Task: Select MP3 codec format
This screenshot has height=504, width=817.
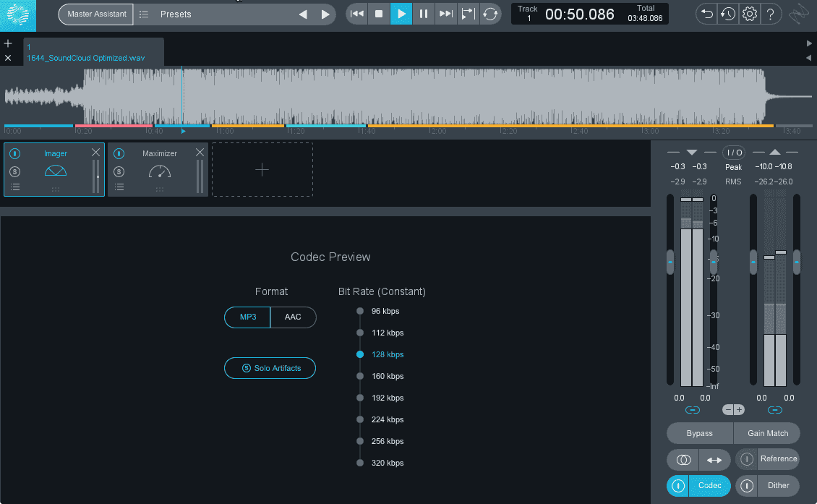Action: pyautogui.click(x=247, y=317)
